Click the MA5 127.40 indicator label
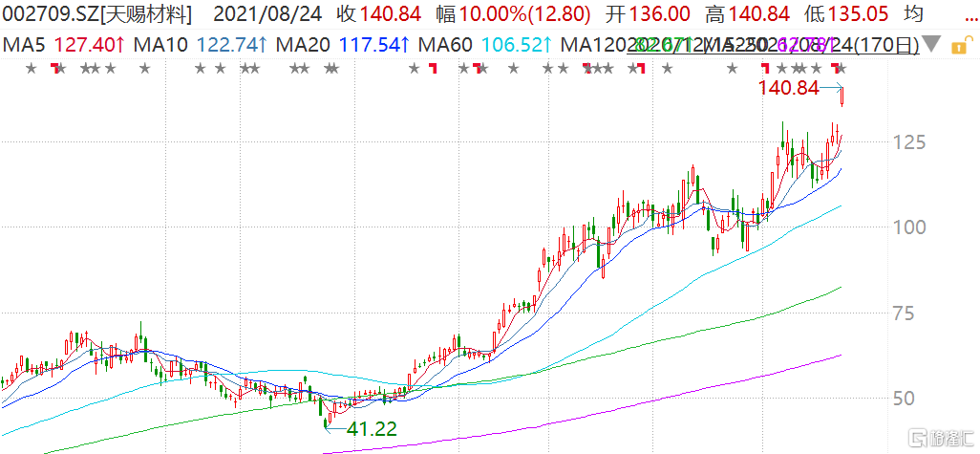The height and width of the screenshot is (454, 980). 64,45
